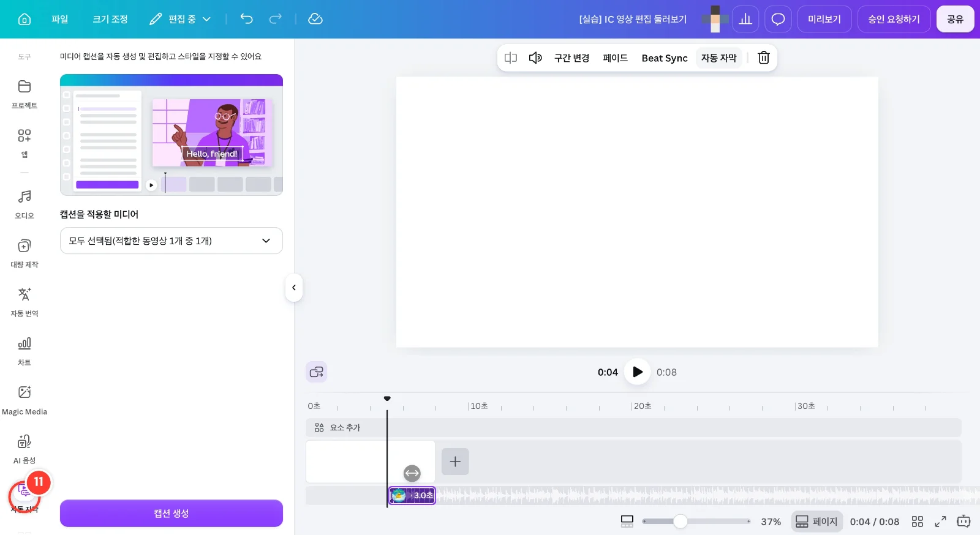Select Beat Sync in the toolbar

tap(665, 58)
